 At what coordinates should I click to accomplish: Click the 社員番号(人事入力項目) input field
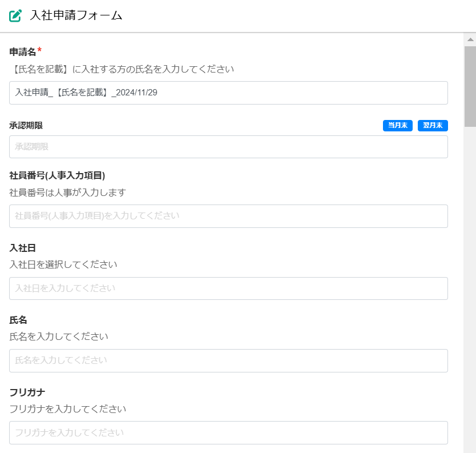(x=228, y=216)
